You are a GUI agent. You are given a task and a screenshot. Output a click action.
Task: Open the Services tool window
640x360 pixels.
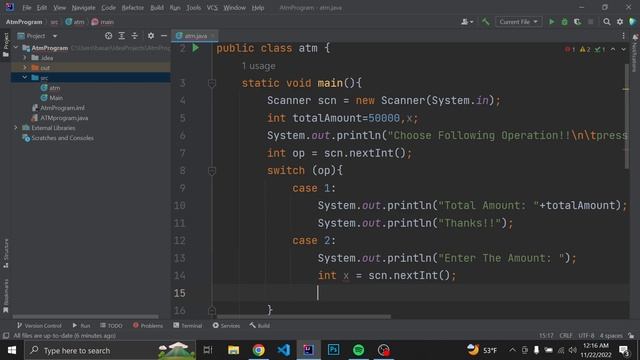point(226,325)
